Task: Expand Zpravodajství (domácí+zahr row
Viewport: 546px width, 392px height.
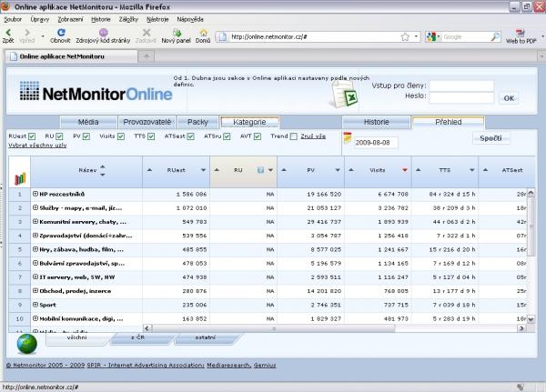Action: [x=35, y=236]
